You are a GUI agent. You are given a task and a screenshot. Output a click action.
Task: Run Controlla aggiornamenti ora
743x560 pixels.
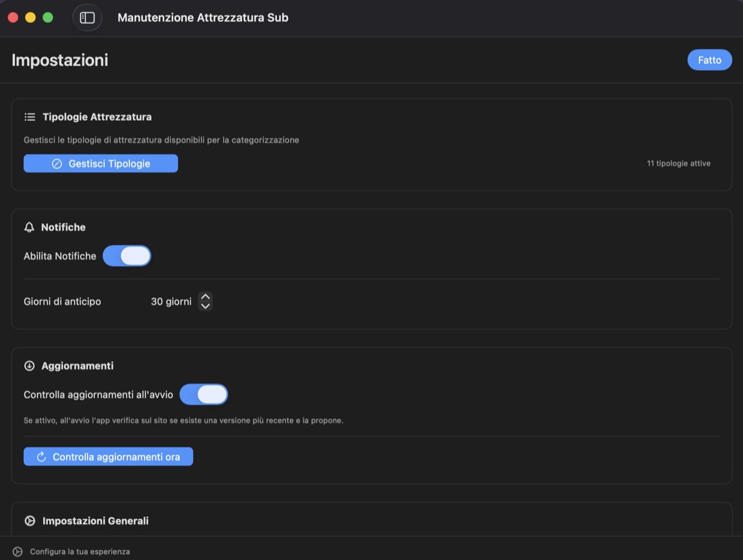pyautogui.click(x=109, y=457)
